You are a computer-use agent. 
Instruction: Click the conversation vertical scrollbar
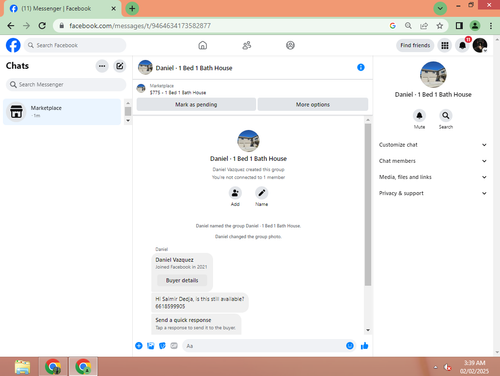pyautogui.click(x=368, y=205)
